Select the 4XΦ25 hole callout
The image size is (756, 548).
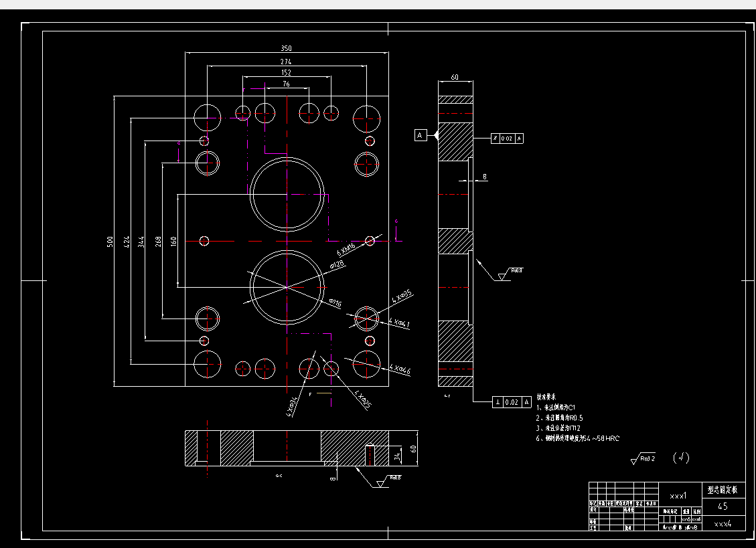point(363,399)
